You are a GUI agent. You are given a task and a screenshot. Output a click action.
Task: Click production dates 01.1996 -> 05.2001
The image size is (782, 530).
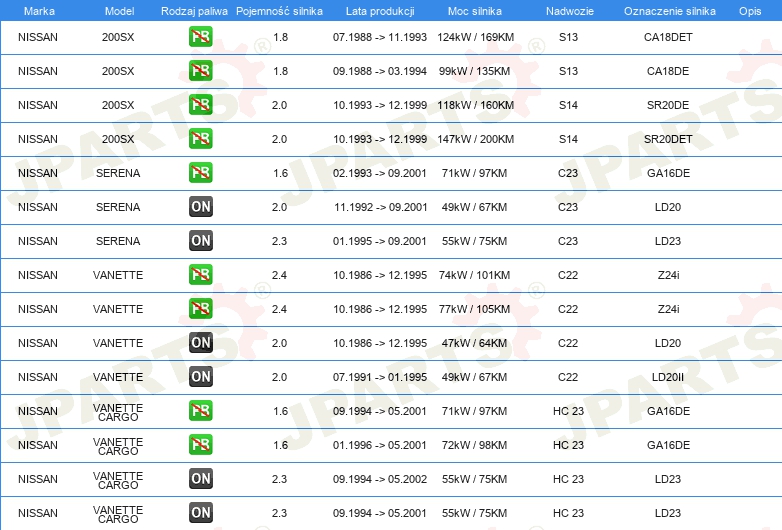pos(380,445)
